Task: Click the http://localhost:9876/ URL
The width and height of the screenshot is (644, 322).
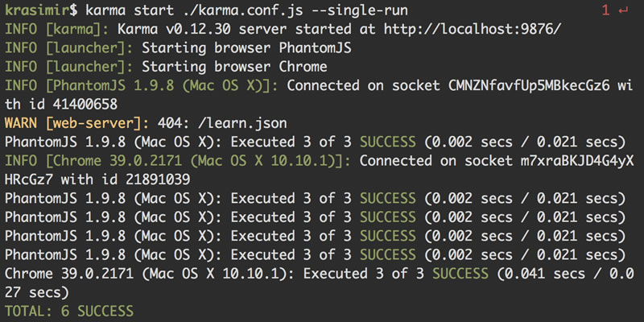Action: pyautogui.click(x=469, y=29)
